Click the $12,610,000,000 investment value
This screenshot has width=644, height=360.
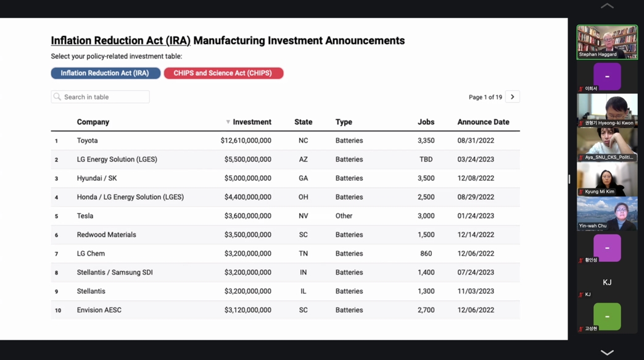point(246,141)
